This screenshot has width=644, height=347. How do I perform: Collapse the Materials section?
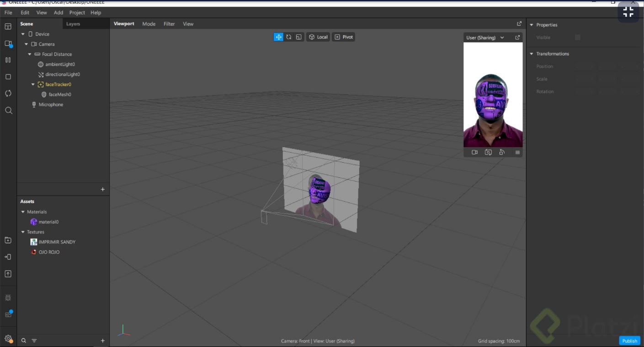click(x=23, y=212)
